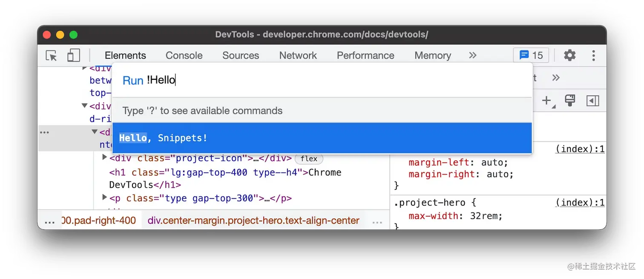Add a new style rule plus icon
This screenshot has width=644, height=279.
[546, 101]
